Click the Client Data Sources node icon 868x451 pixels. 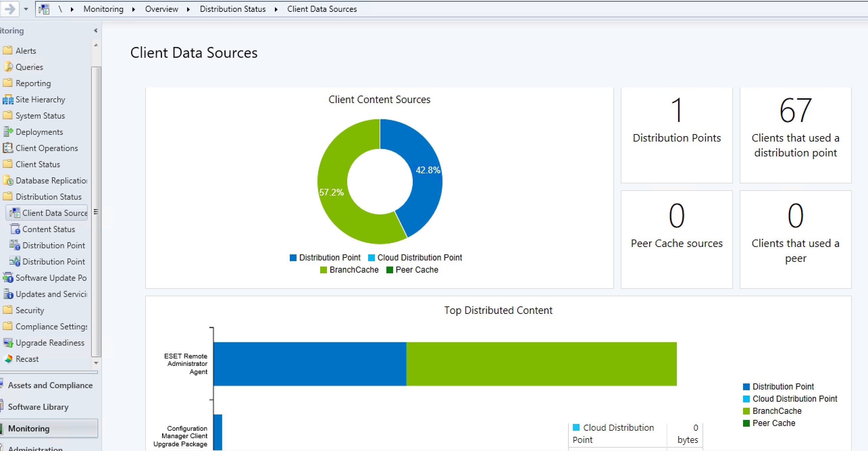(x=15, y=212)
